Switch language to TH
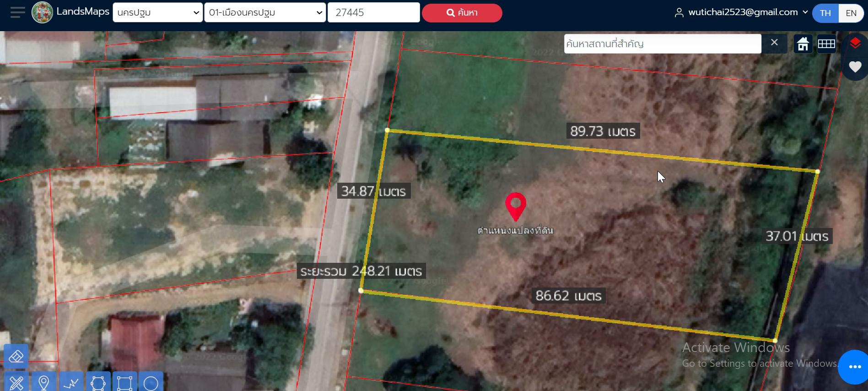 point(825,13)
